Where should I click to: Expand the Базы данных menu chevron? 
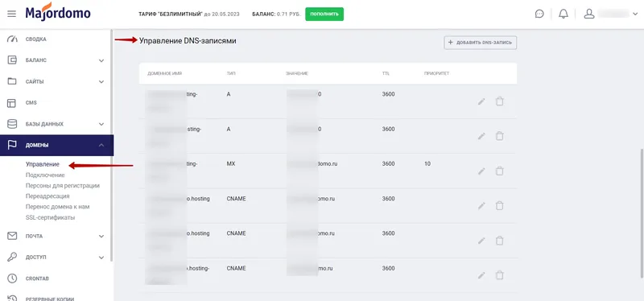point(101,124)
